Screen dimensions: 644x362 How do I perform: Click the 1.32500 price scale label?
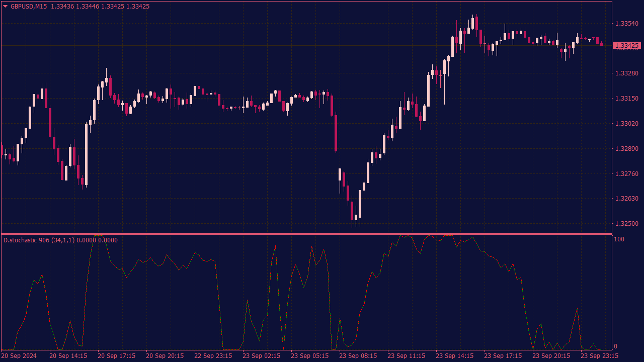pyautogui.click(x=627, y=224)
